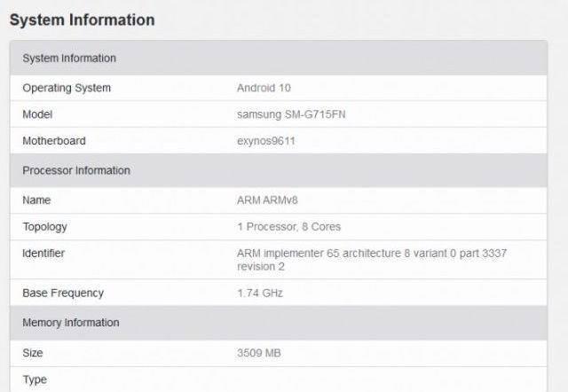
Task: Click the Model row label
Action: (37, 114)
